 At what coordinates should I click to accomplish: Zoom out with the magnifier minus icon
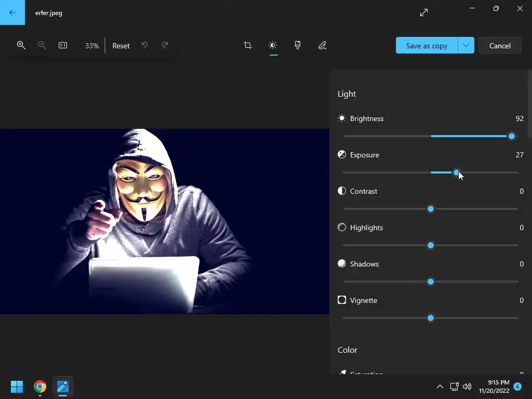coord(42,45)
